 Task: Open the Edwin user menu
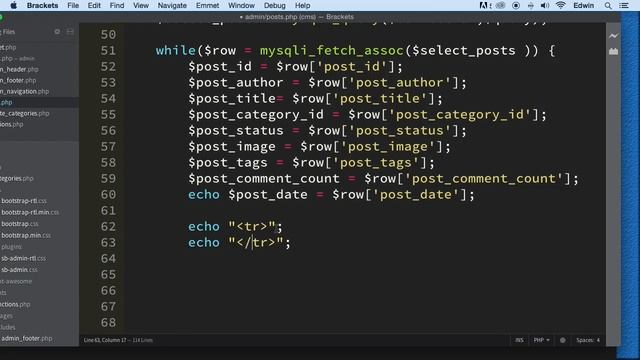point(584,5)
